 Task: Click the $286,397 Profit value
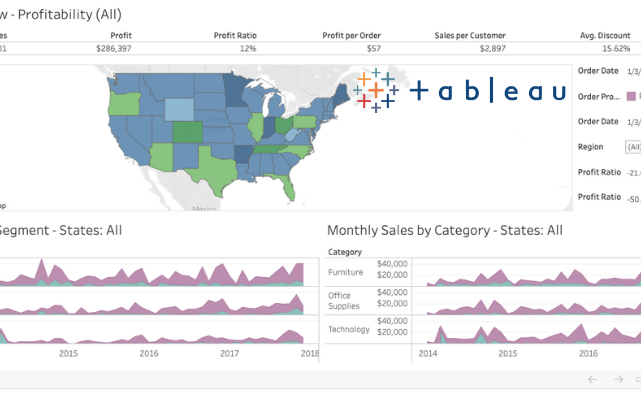(114, 49)
